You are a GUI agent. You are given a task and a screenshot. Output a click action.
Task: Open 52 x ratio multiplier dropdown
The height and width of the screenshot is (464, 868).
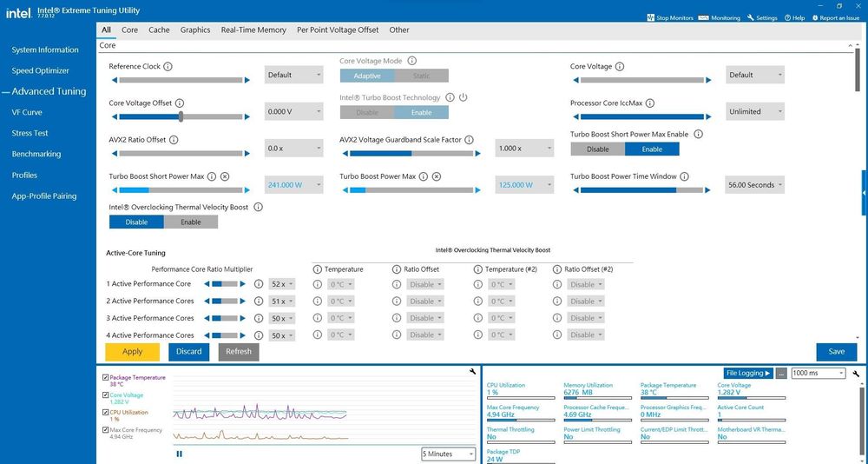pos(282,284)
